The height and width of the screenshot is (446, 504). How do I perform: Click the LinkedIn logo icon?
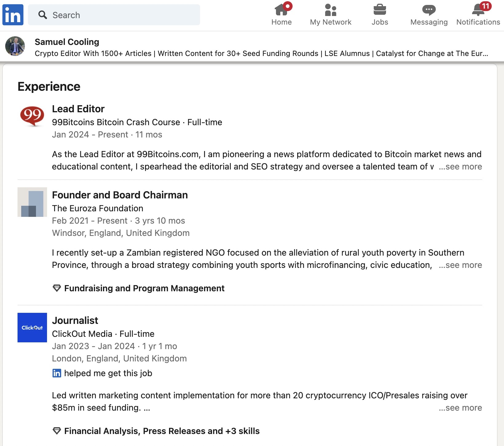click(x=13, y=15)
